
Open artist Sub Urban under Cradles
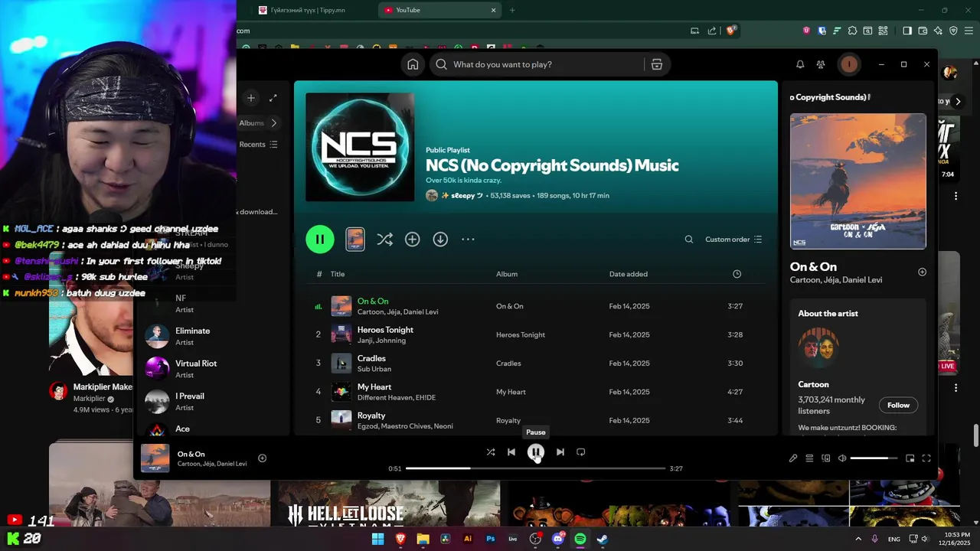tap(374, 369)
